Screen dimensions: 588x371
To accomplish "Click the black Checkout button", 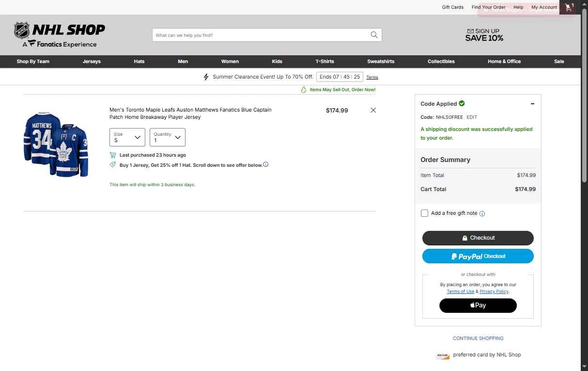I will 478,238.
